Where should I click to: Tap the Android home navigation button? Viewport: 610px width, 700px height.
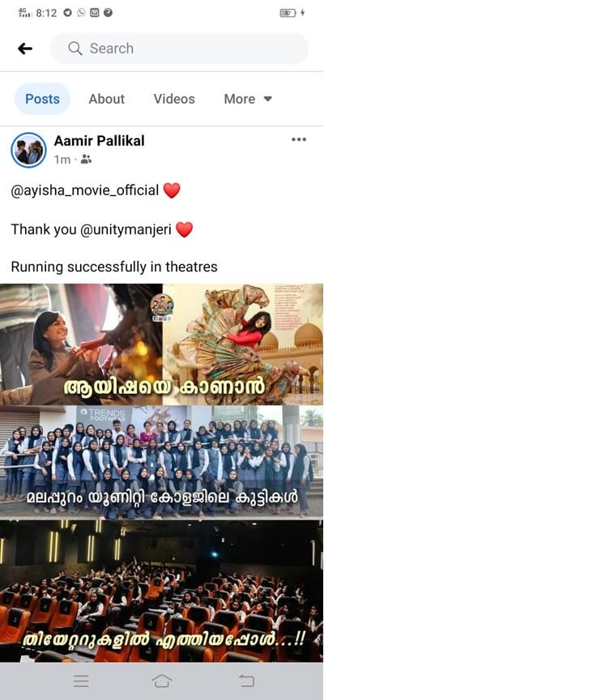[x=161, y=681]
